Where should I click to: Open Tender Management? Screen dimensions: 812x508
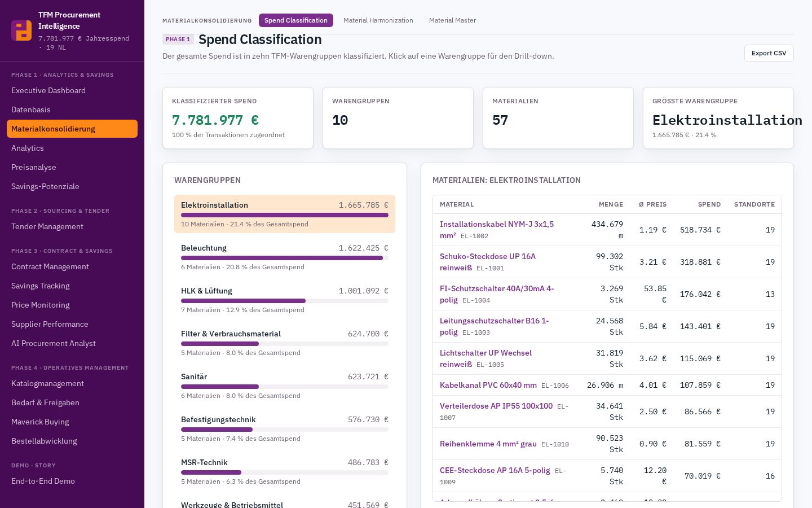pos(72,226)
